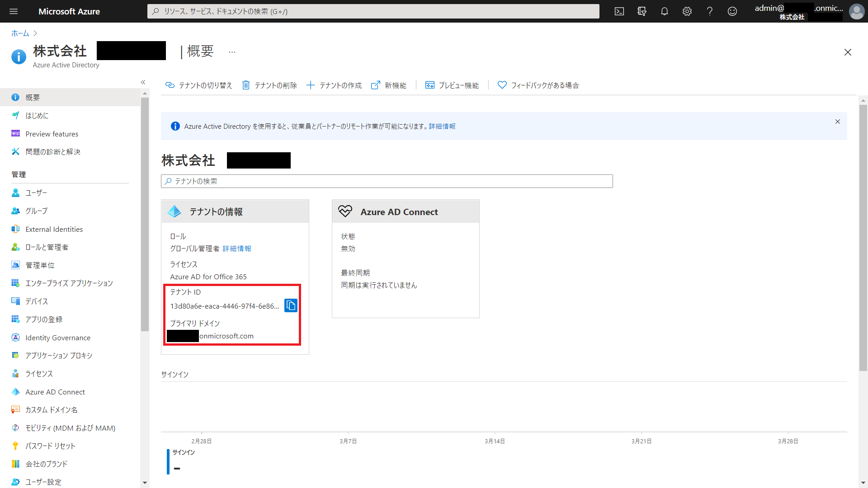Open the notifications bell
The height and width of the screenshot is (488, 868).
pos(665,11)
